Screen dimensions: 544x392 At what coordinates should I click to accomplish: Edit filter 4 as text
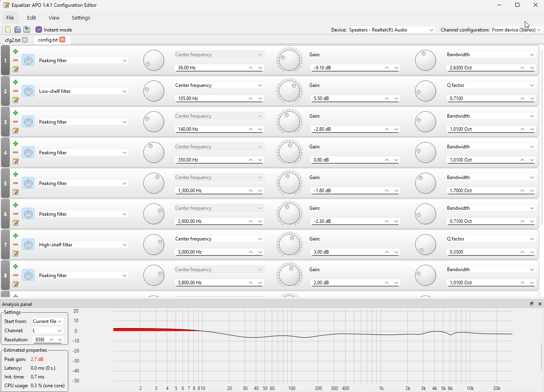tap(16, 161)
